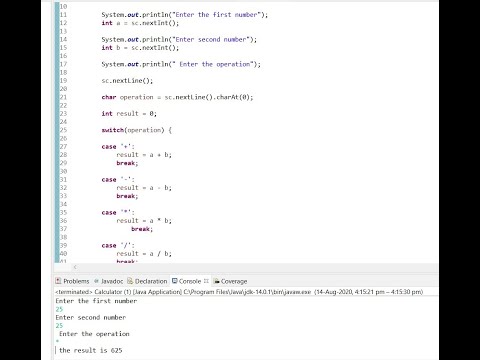Click the case '/' label

(x=118, y=246)
